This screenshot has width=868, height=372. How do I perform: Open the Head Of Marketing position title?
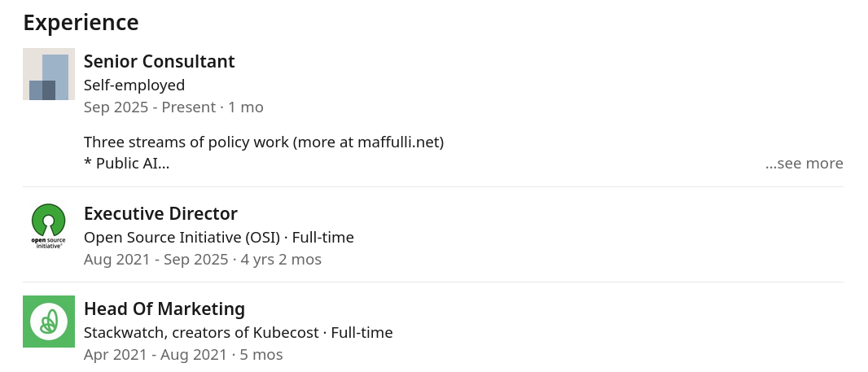pos(164,309)
